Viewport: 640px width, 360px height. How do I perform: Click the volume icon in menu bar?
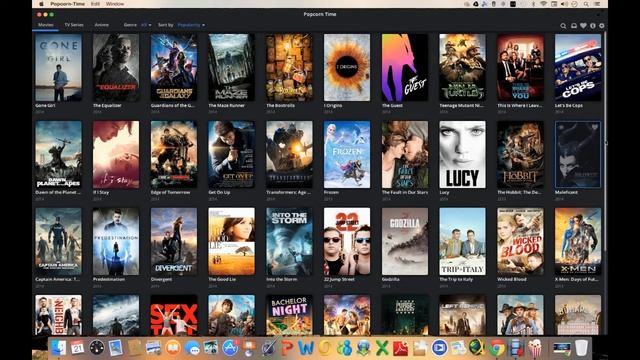(565, 4)
